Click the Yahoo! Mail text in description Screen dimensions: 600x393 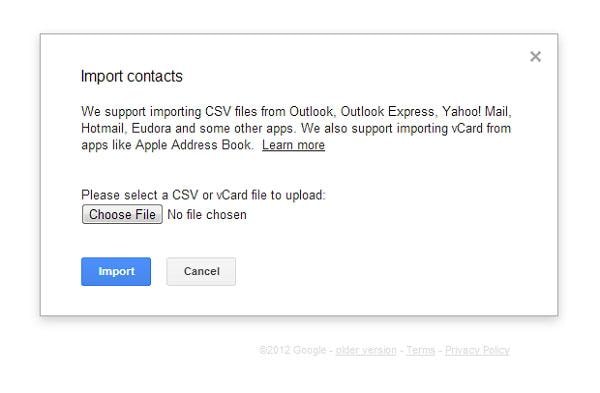click(476, 111)
